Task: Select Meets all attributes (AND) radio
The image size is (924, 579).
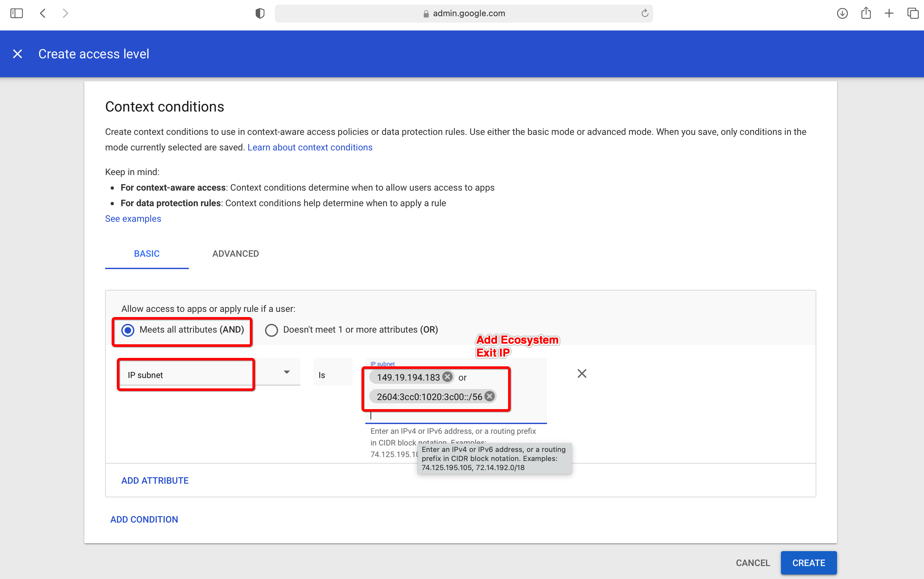Action: coord(128,330)
